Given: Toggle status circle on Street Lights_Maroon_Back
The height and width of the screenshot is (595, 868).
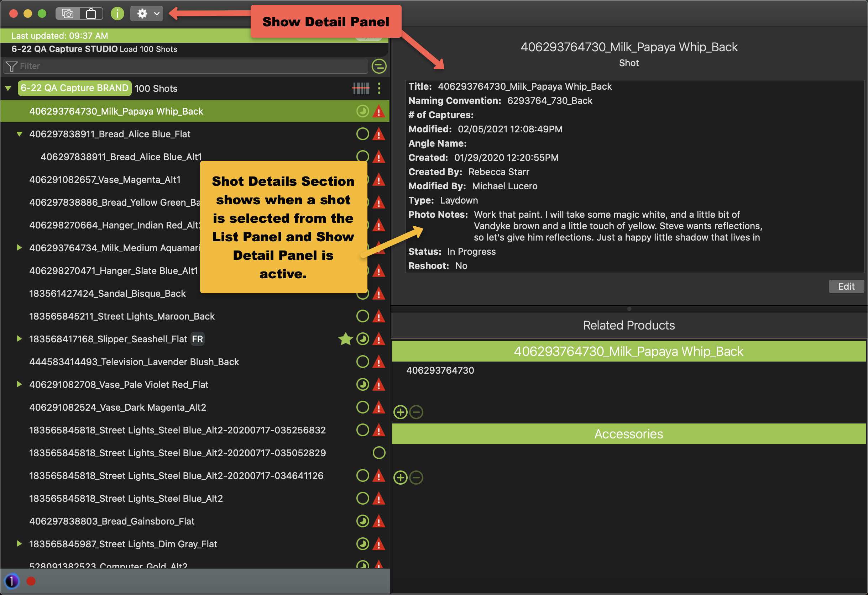Looking at the screenshot, I should 362,316.
